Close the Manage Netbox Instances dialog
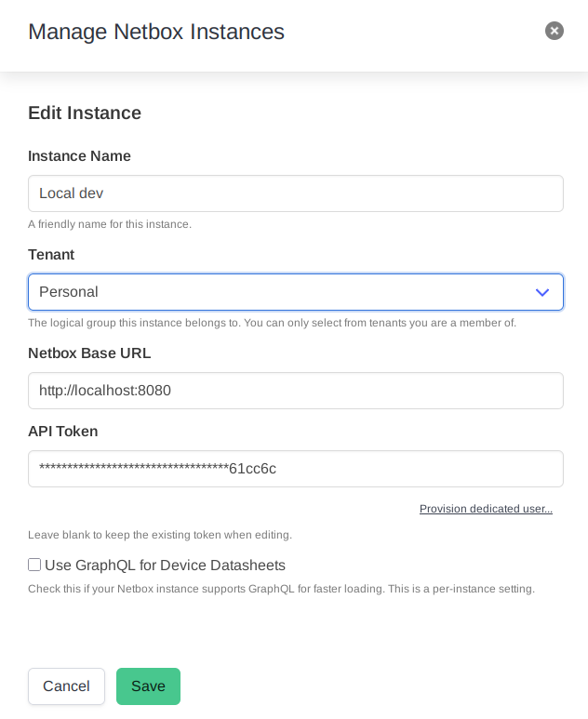588x719 pixels. 555,31
